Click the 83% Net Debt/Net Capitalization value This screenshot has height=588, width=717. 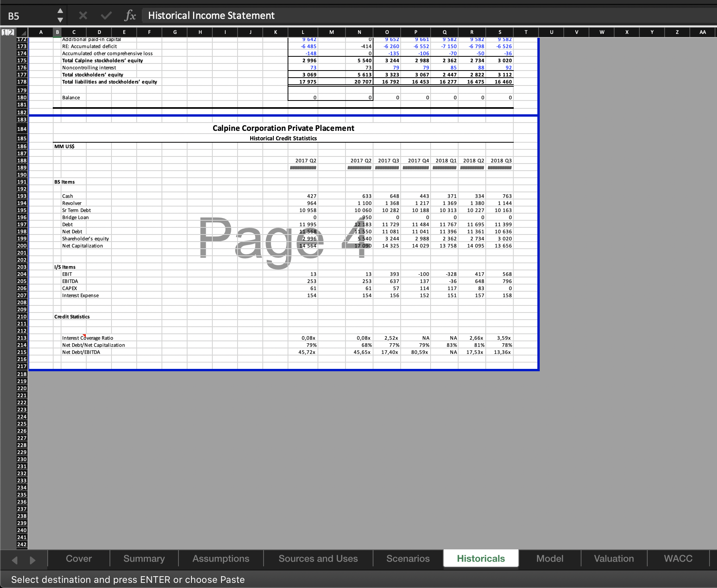451,345
